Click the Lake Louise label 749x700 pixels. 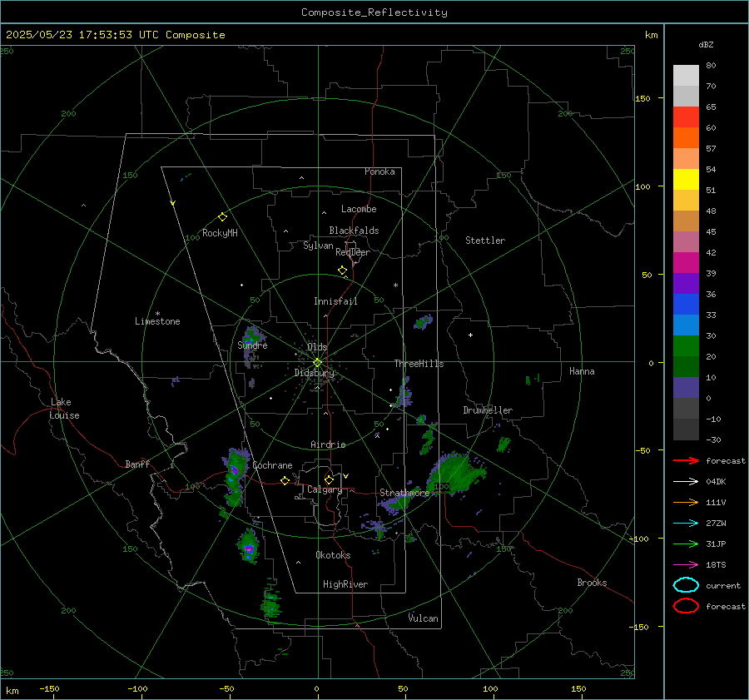point(64,409)
